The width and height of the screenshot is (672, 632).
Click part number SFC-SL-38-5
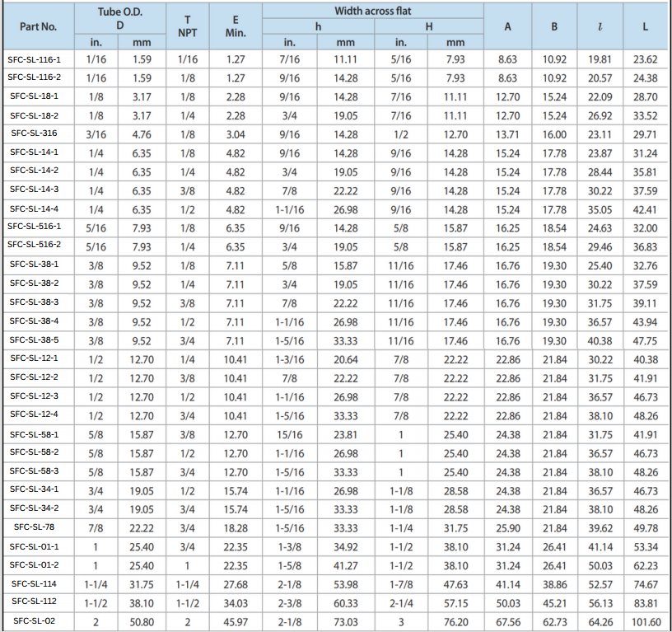tap(38, 339)
